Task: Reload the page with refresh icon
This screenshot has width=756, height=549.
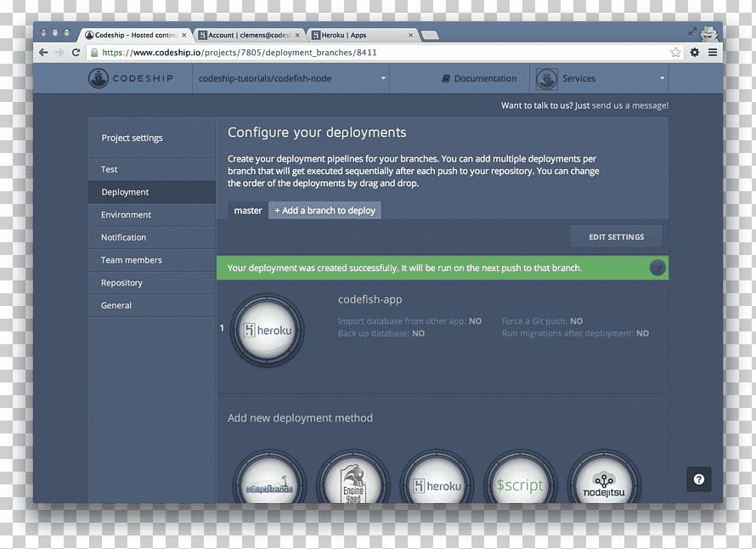Action: click(76, 53)
